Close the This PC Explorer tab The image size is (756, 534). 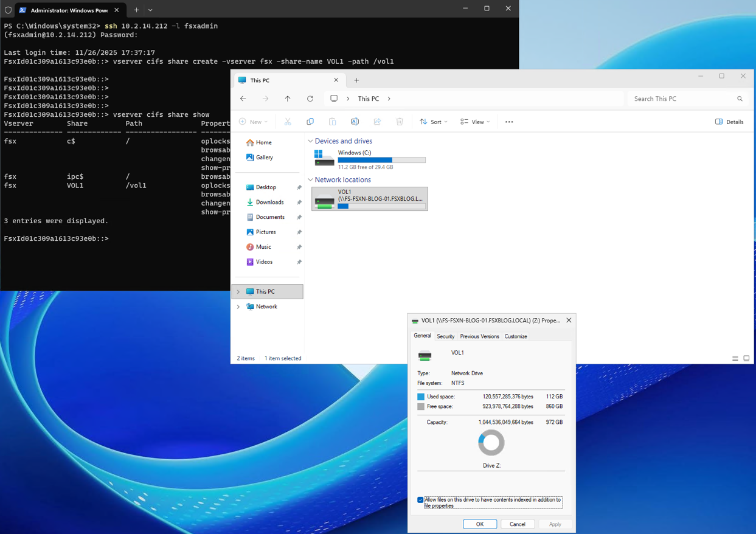pyautogui.click(x=336, y=80)
